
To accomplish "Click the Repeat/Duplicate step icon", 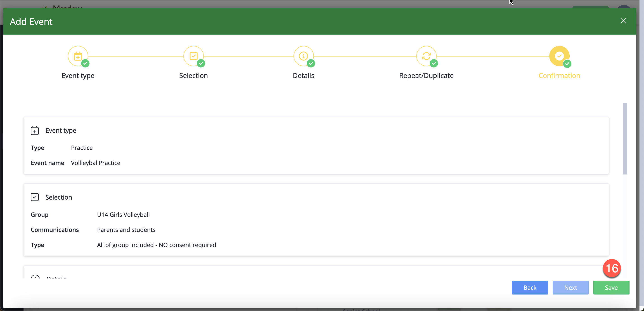I will pyautogui.click(x=426, y=56).
